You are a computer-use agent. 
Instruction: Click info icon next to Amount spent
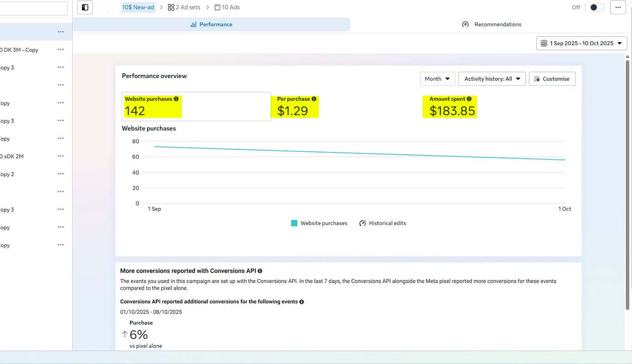(x=469, y=99)
